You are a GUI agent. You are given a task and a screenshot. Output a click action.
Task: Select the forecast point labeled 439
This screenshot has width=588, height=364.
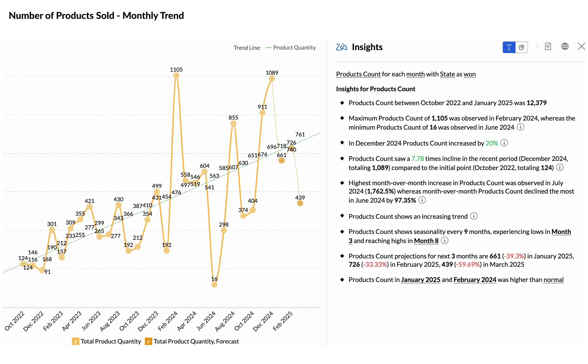pyautogui.click(x=300, y=203)
